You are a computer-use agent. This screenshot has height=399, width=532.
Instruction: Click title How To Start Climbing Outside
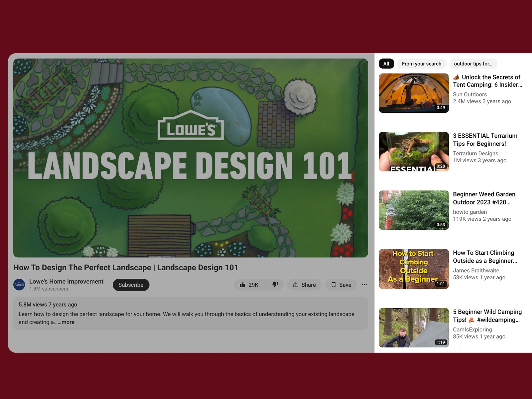tap(485, 257)
